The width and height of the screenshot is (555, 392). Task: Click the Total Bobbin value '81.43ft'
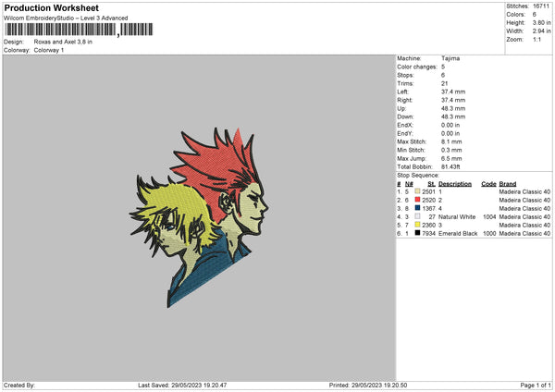450,166
